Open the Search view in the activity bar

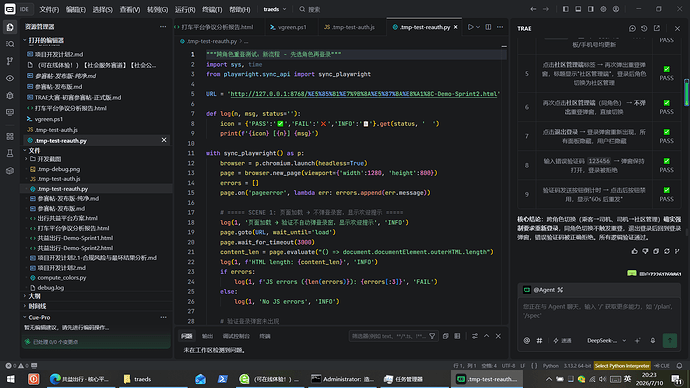click(10, 44)
